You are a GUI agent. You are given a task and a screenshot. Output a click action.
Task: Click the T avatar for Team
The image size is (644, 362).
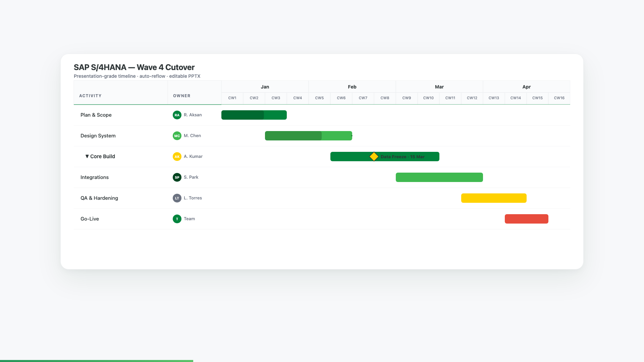[x=177, y=219]
